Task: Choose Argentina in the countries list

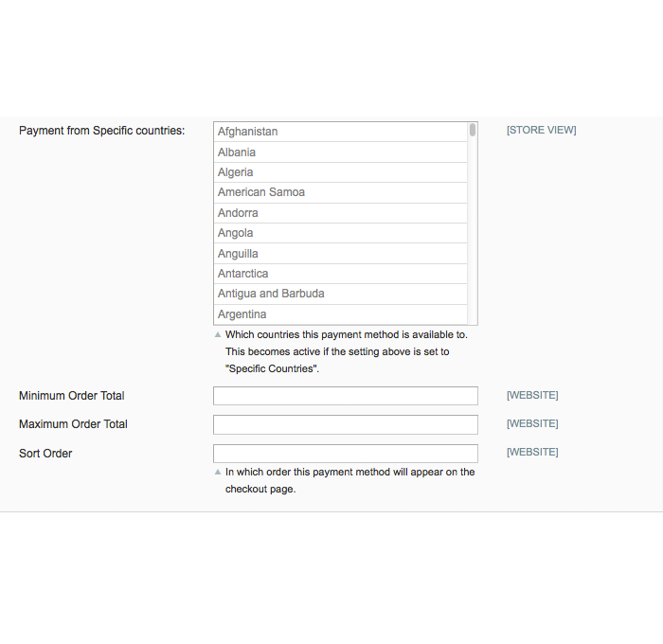Action: pos(242,314)
